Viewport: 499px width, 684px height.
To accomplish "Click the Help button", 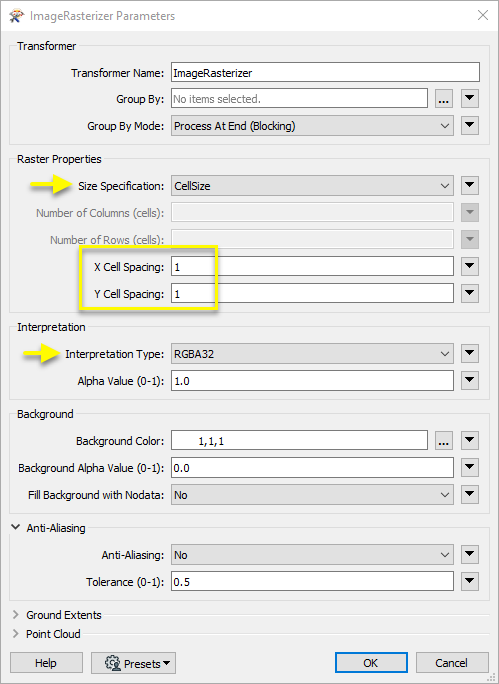I will point(46,663).
